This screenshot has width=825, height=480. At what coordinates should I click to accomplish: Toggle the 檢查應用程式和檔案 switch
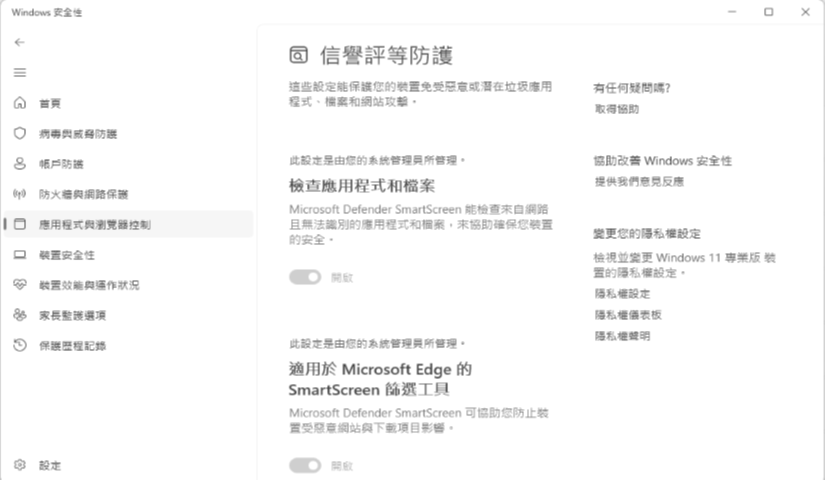point(305,277)
